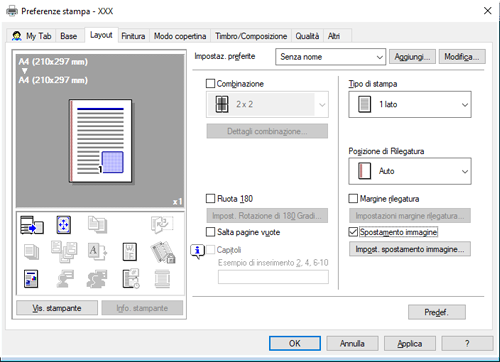Switch to the Finitura tab
This screenshot has height=362, width=500.
(x=133, y=36)
